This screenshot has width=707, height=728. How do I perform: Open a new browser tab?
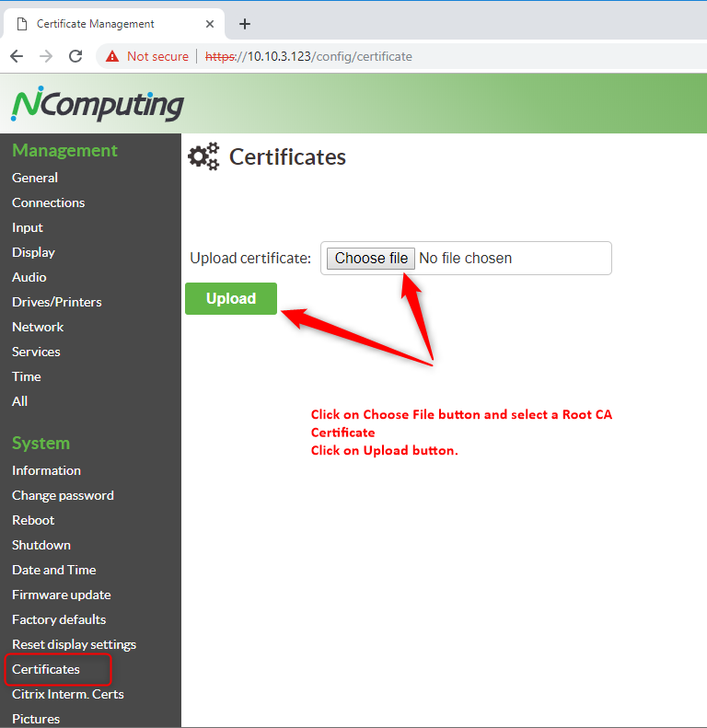245,24
